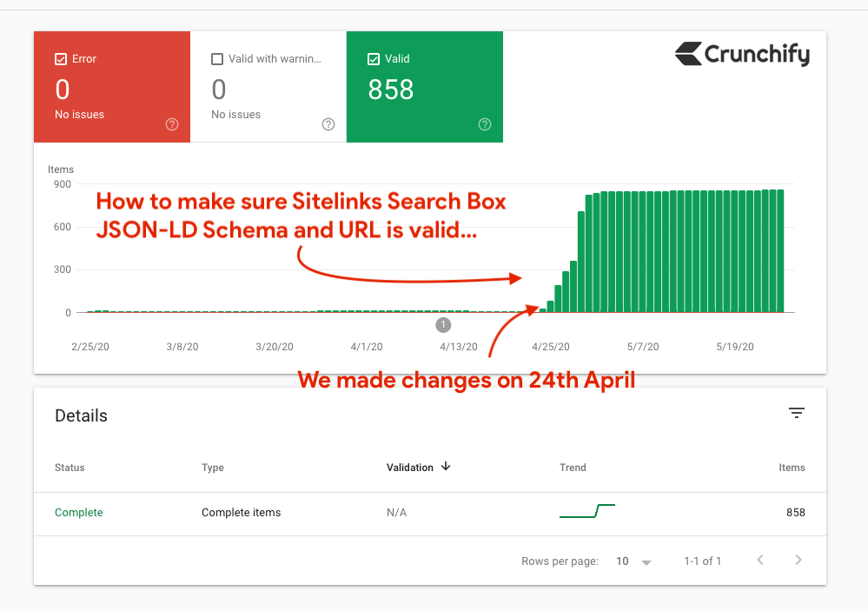Click the gray numbered marker below the chart

[443, 324]
